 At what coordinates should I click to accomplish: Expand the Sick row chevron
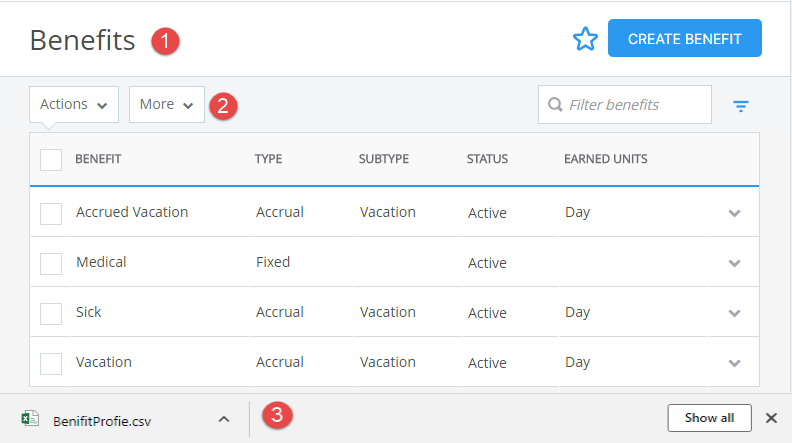pos(734,313)
